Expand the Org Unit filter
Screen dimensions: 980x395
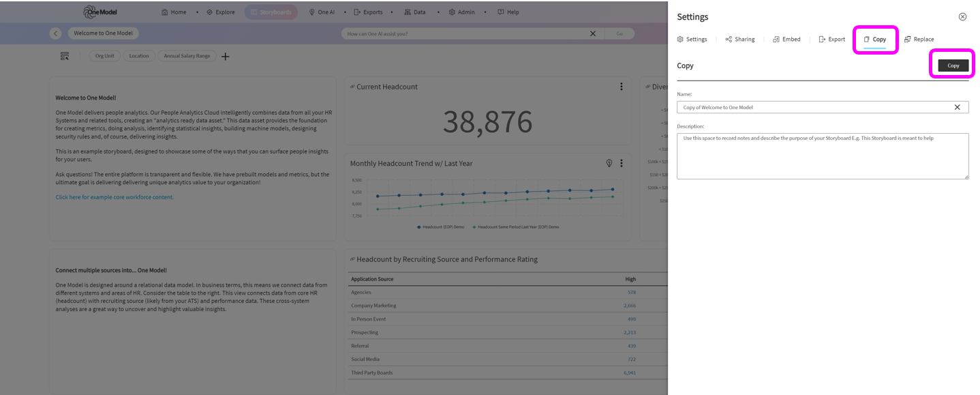(x=105, y=56)
